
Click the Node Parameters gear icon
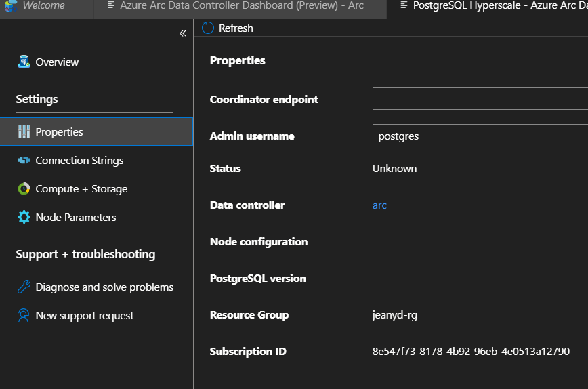click(x=24, y=217)
